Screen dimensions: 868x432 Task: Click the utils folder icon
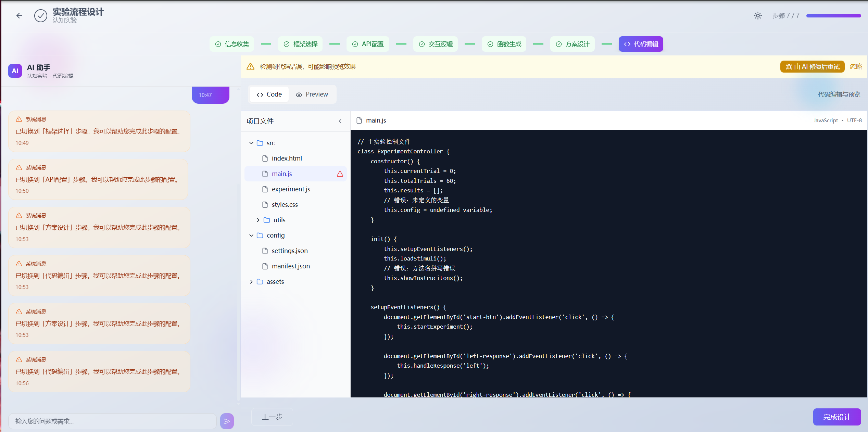click(x=267, y=220)
